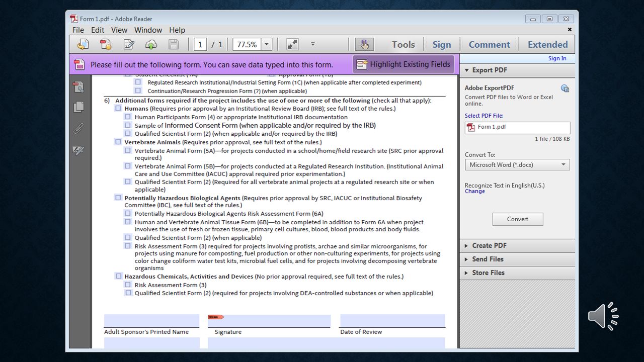Open the zoom level dropdown arrow
The height and width of the screenshot is (362, 644).
(267, 44)
